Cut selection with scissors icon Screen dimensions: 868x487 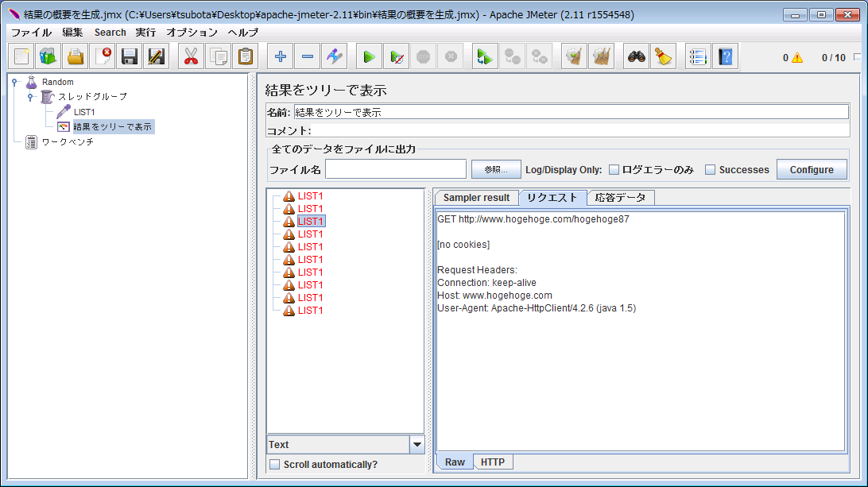pos(191,56)
